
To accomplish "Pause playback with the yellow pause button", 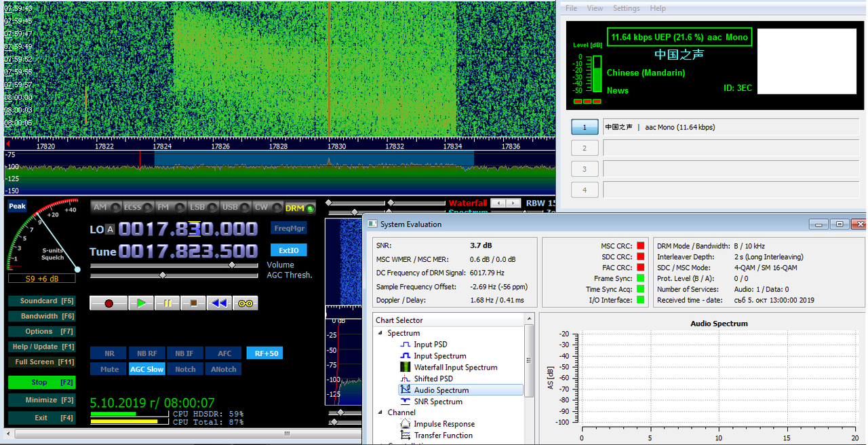I will 167,303.
